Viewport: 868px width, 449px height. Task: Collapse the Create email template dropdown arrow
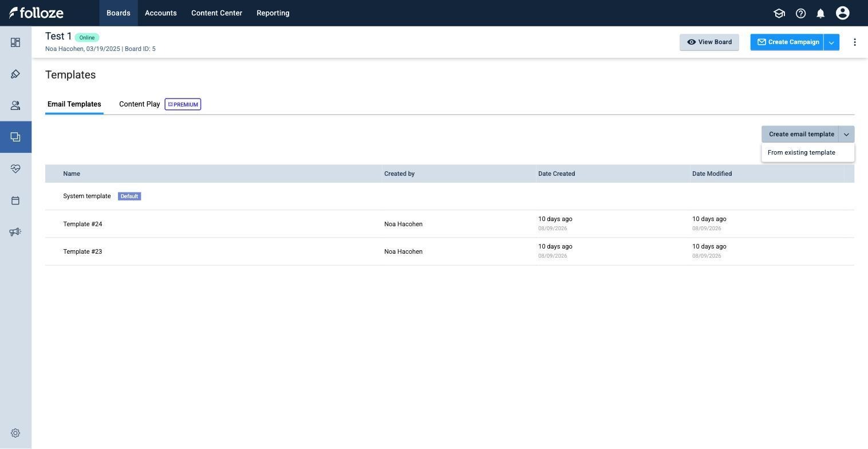click(x=846, y=134)
